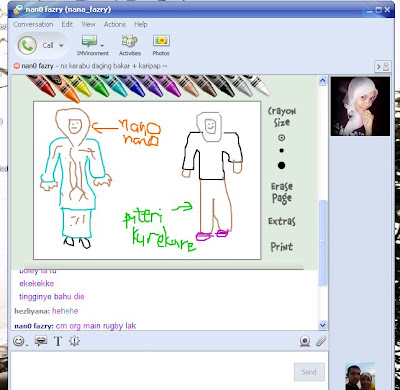Open the IMVironment toolbar icon
This screenshot has height=390, width=400.
[89, 41]
